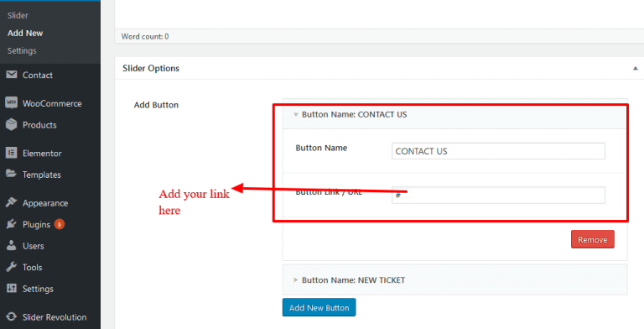Screen dimensions: 644x329
Task: Select the Products box icon
Action: click(x=12, y=124)
